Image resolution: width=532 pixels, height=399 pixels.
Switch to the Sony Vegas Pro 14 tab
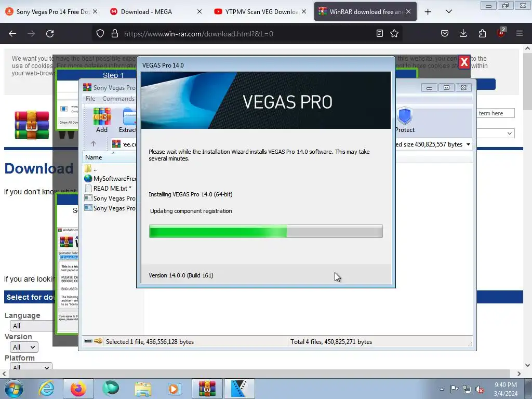click(51, 11)
